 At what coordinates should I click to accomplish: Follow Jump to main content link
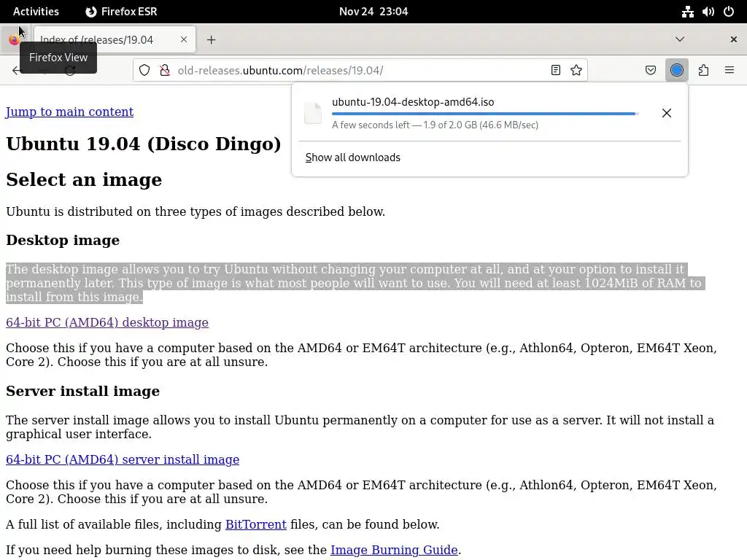coord(69,112)
